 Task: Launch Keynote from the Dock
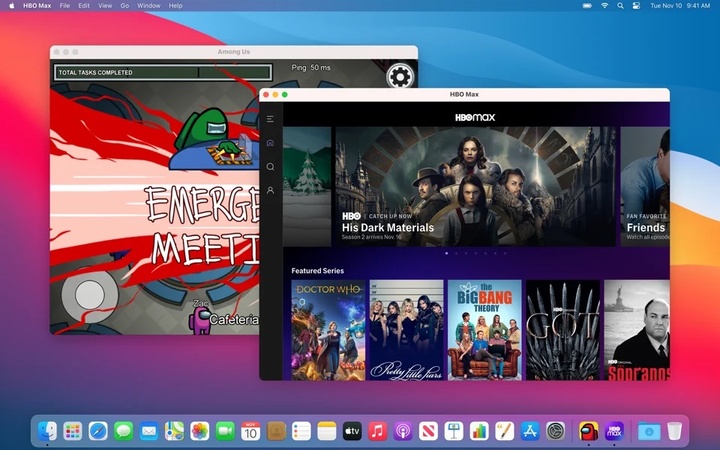coord(454,431)
